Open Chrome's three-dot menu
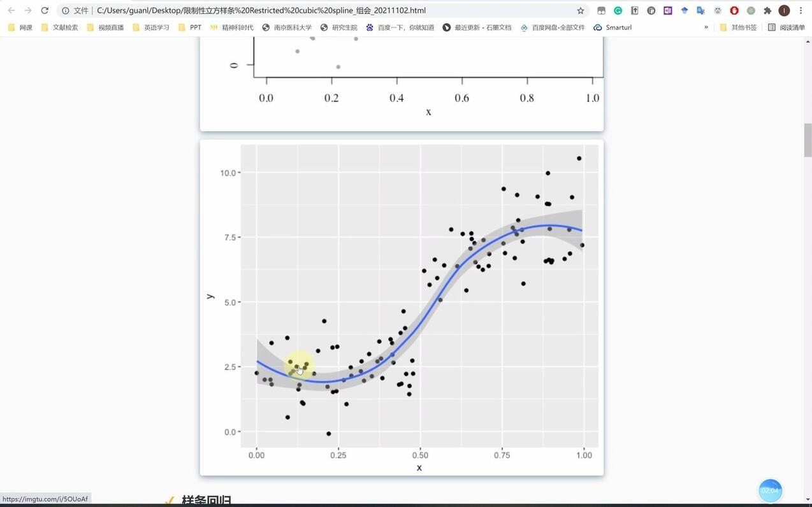This screenshot has height=507, width=812. click(801, 11)
